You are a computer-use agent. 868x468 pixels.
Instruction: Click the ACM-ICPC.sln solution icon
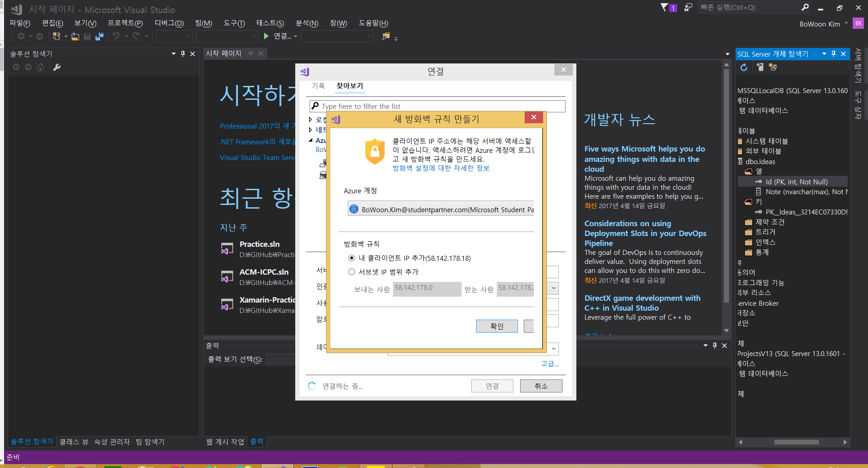click(x=227, y=276)
